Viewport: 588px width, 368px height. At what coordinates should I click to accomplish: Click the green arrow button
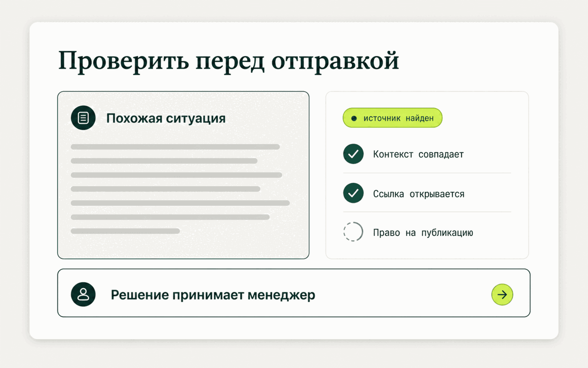pos(502,294)
